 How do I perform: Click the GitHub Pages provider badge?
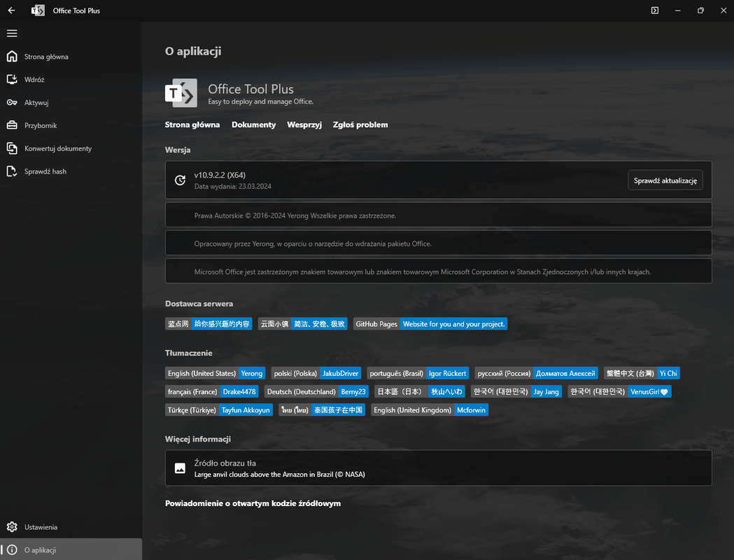[x=430, y=323]
